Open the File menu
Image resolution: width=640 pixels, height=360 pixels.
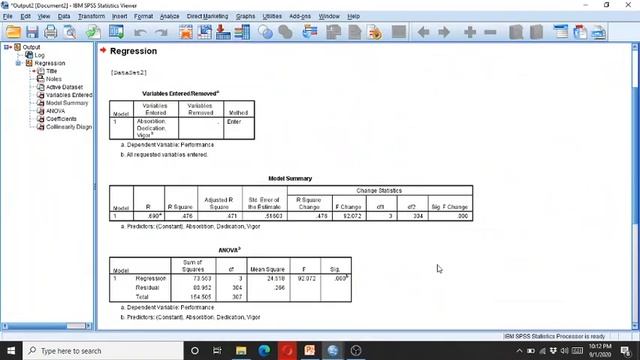tap(8, 16)
